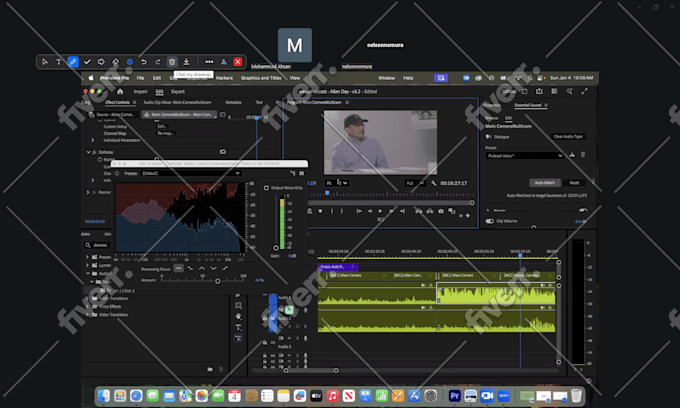Open program monitor wrench settings

tap(434, 183)
